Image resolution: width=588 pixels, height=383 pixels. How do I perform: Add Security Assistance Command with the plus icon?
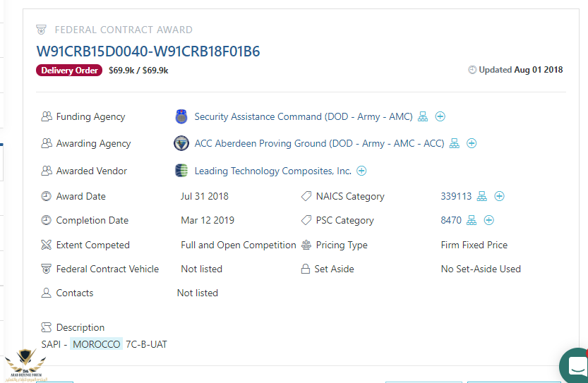[440, 116]
